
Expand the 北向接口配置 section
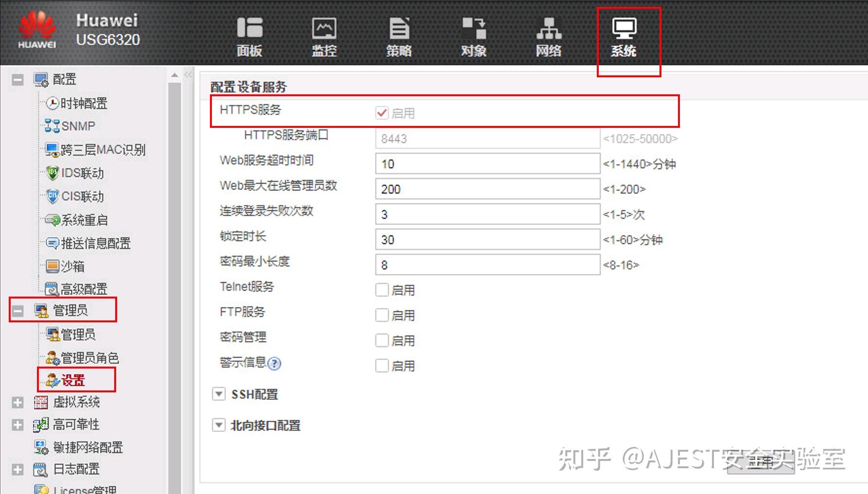point(219,425)
